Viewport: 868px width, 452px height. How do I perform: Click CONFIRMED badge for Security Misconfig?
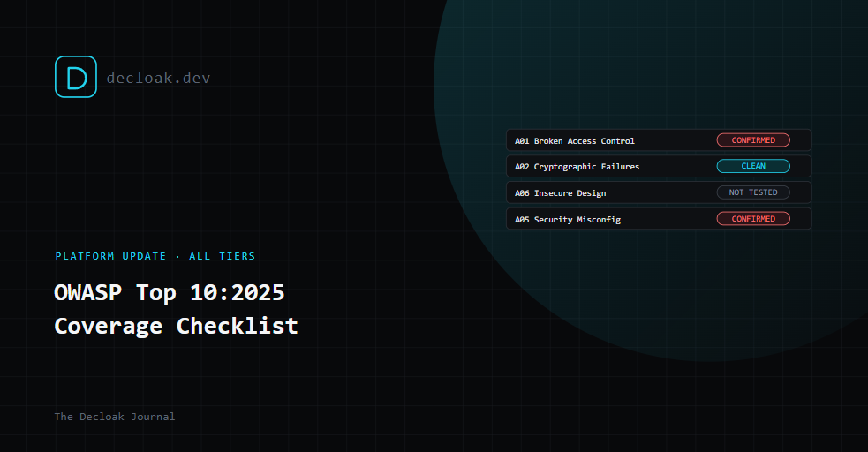tap(753, 219)
